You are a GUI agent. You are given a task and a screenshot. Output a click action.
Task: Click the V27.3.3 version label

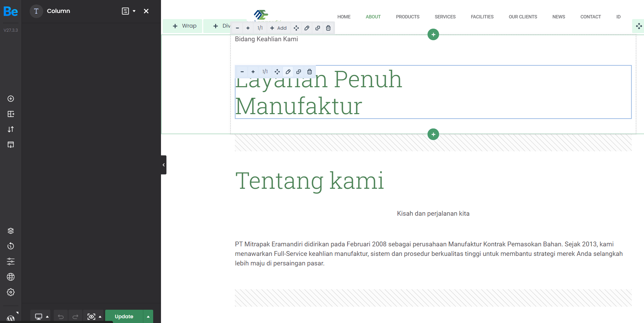[11, 30]
